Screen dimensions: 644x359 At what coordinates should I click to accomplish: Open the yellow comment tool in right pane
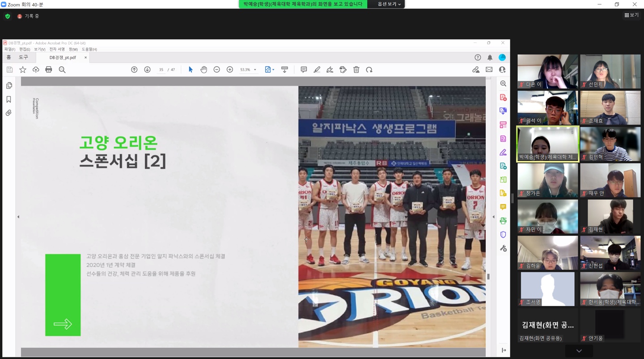click(x=503, y=207)
